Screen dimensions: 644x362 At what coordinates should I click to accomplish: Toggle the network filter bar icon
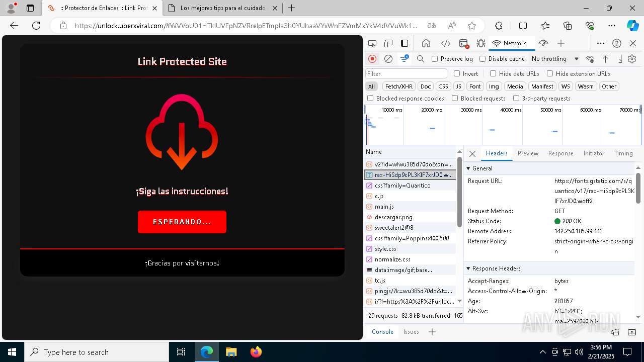(405, 59)
